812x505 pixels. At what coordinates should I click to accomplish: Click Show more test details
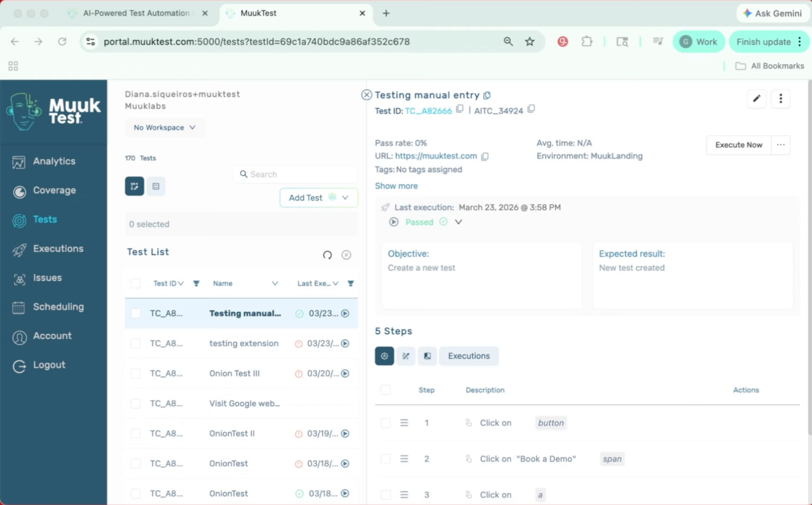point(396,186)
